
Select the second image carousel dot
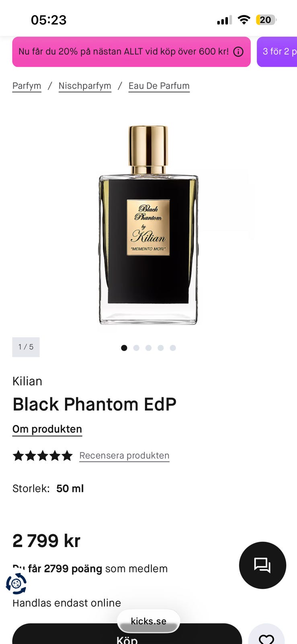(x=136, y=348)
